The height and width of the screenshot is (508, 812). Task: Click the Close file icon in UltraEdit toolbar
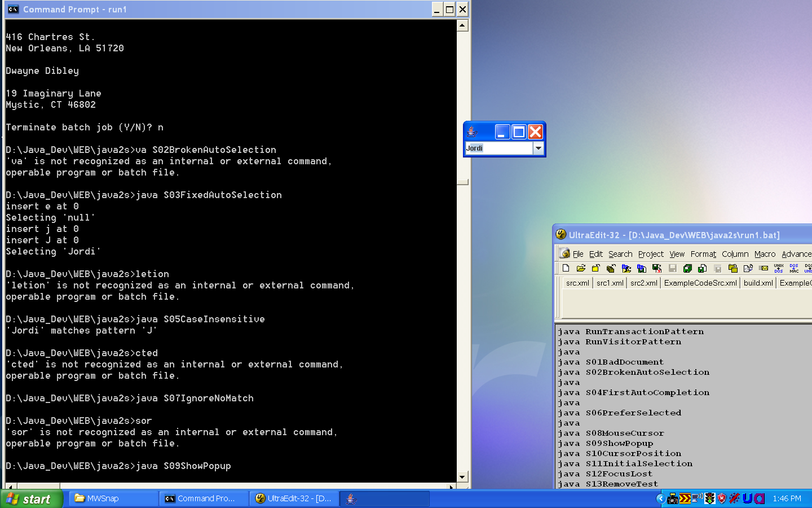(x=596, y=268)
